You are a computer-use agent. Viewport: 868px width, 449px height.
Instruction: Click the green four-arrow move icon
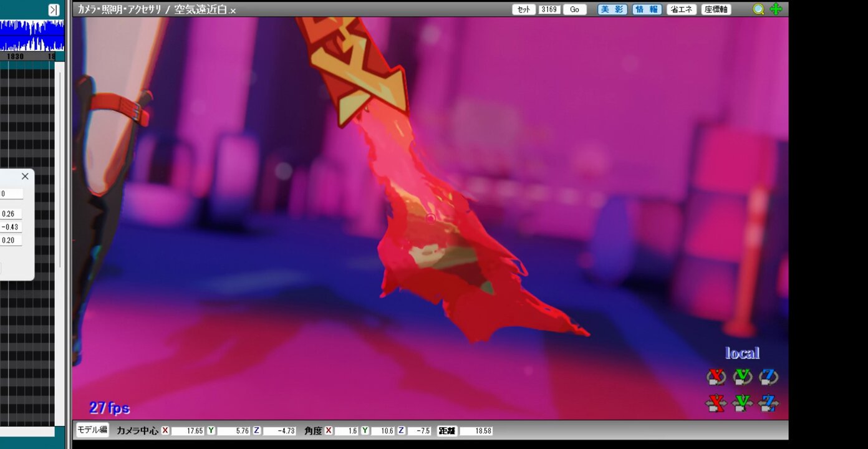[x=776, y=9]
